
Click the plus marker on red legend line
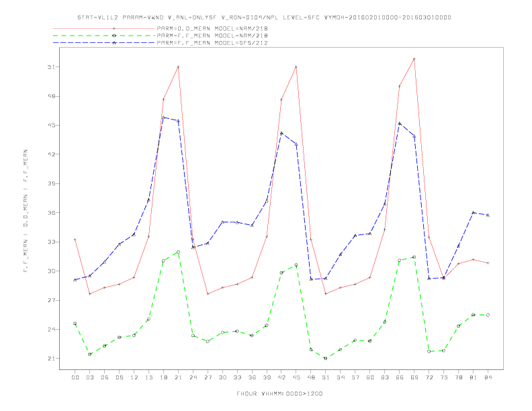pyautogui.click(x=114, y=28)
